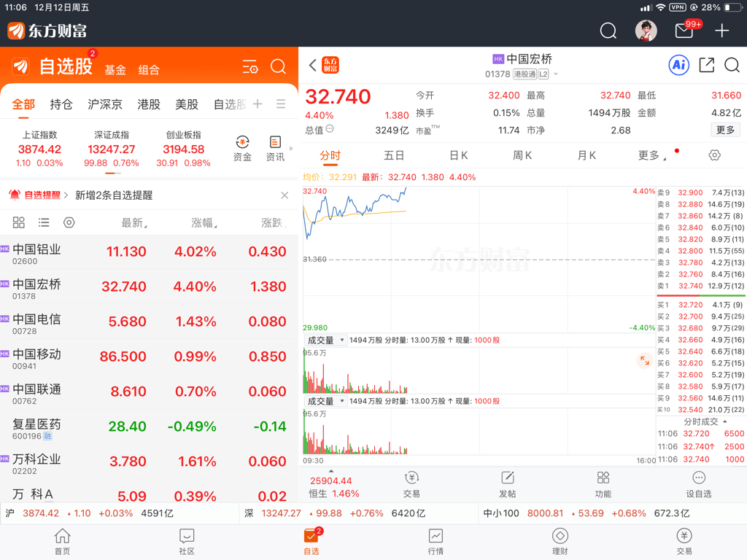
Task: Show 更多 quote details button
Action: click(x=725, y=130)
